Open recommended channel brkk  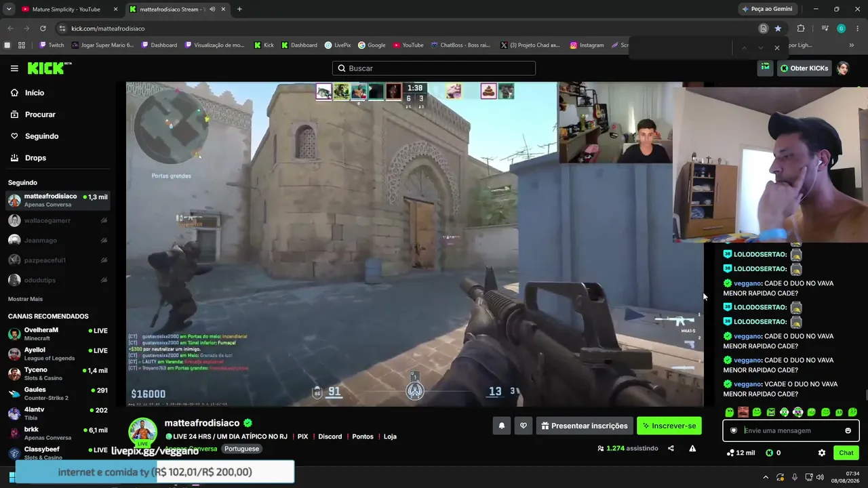pos(58,433)
